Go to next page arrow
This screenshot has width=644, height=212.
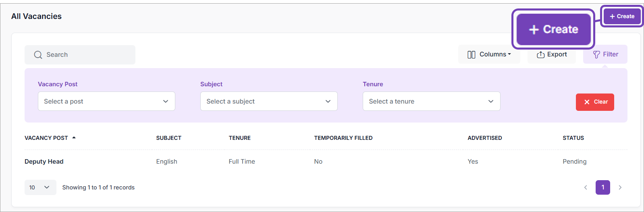tap(620, 187)
